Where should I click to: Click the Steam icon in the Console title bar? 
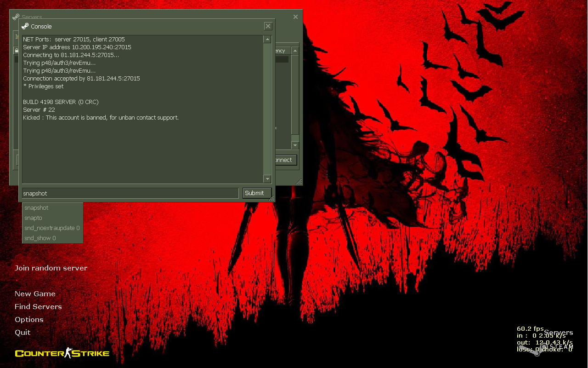(25, 26)
